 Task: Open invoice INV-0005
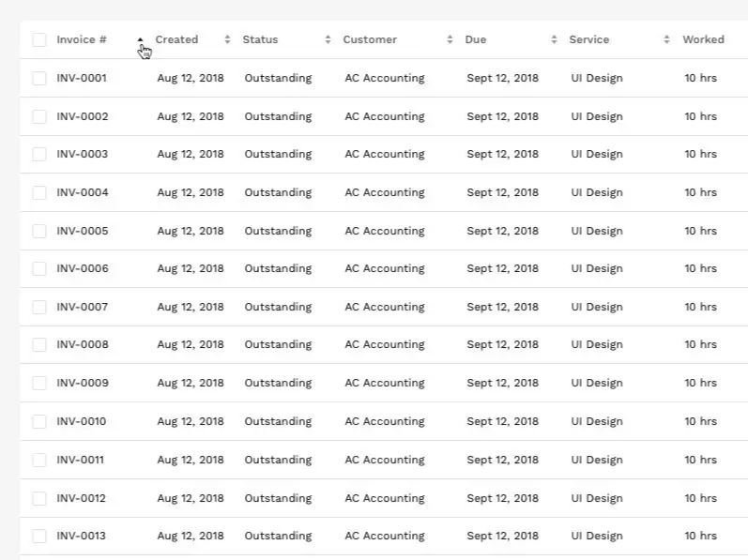(x=82, y=231)
